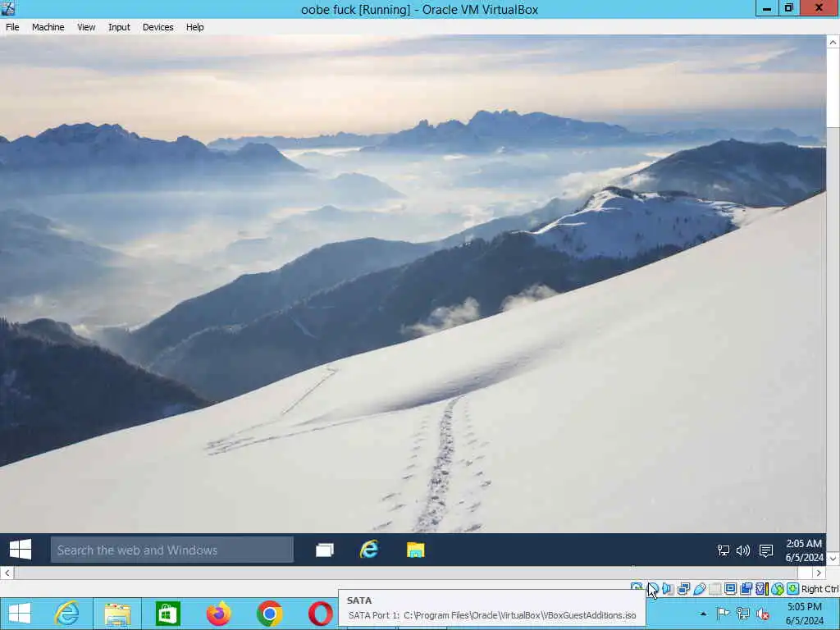Viewport: 840px width, 630px height.
Task: Open File Explorer on the host taskbar
Action: (x=117, y=614)
